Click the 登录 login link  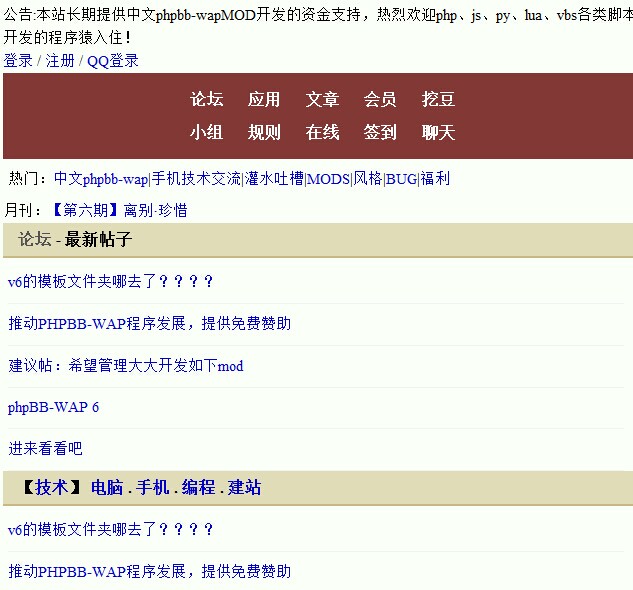(18, 61)
